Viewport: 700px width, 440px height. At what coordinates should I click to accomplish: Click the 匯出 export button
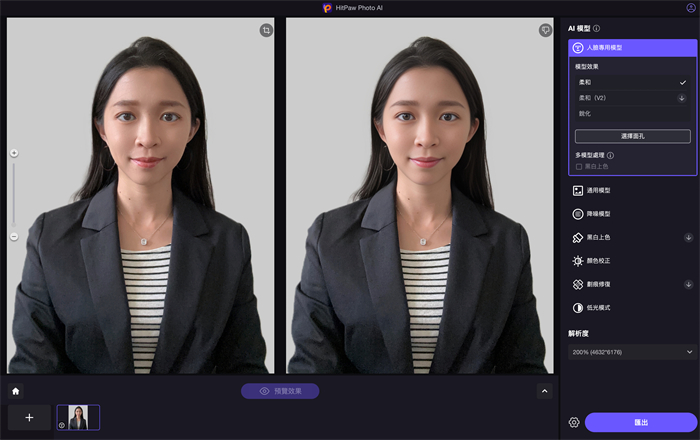point(640,422)
